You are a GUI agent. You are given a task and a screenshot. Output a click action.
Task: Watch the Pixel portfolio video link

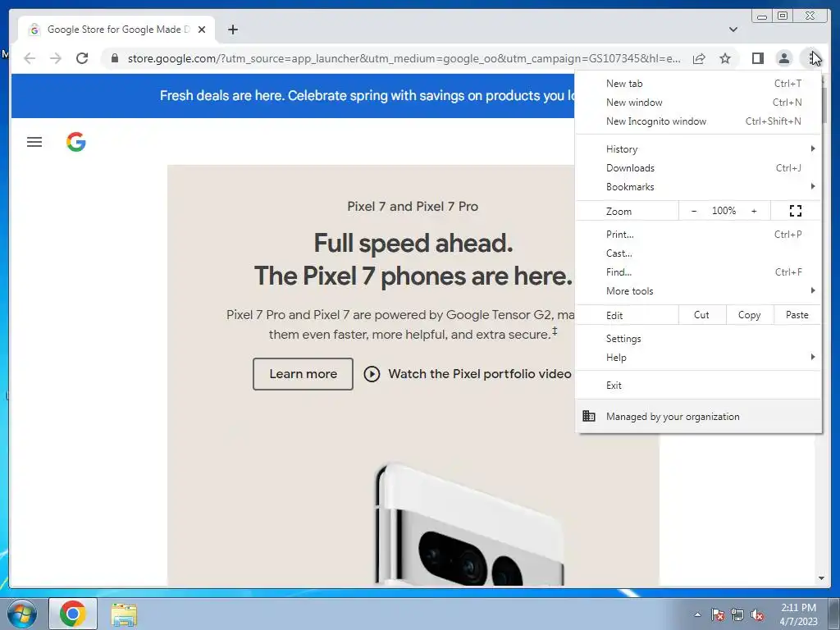coord(480,374)
